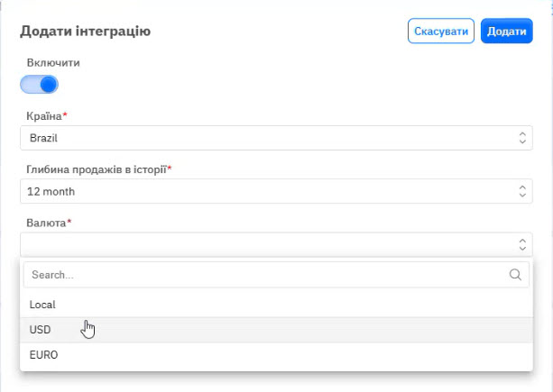Click the chevron arrows on the Глибина продажів field
This screenshot has height=392, width=553.
tap(521, 191)
